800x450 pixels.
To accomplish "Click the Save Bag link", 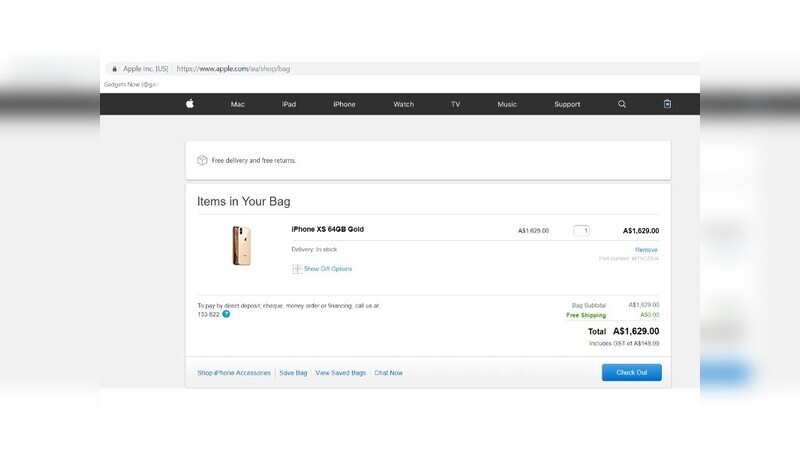I will [293, 373].
